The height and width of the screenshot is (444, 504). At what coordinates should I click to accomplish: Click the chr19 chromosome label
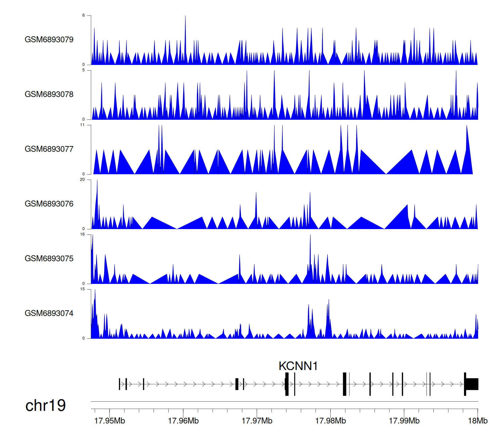(45, 406)
